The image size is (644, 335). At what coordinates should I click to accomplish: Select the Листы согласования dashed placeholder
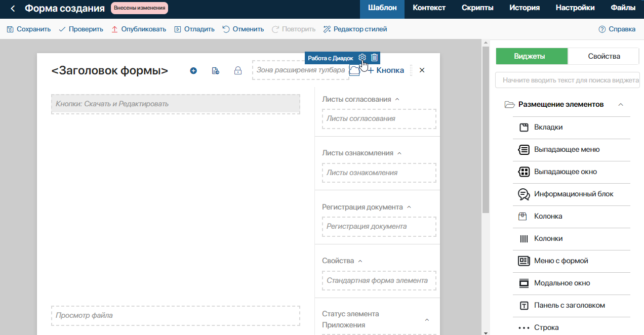pyautogui.click(x=379, y=118)
